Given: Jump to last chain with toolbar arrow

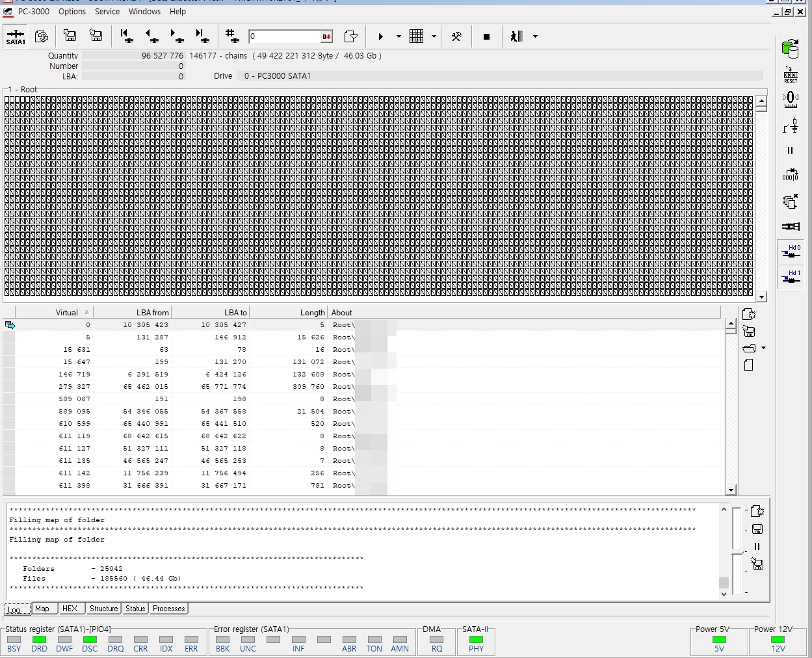Looking at the screenshot, I should pyautogui.click(x=202, y=36).
